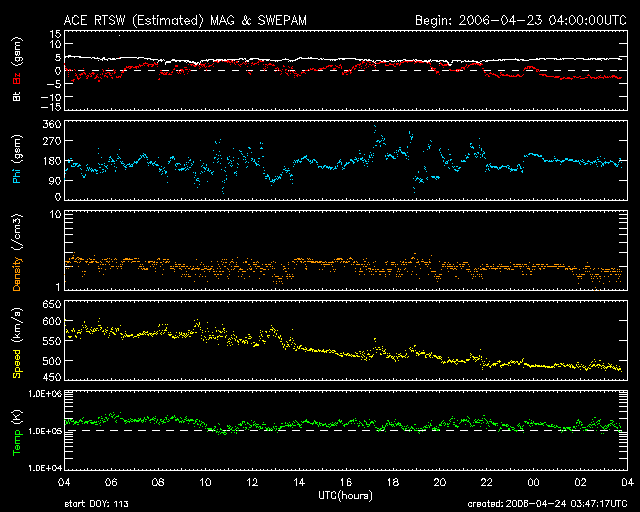Click the '18' hour tick label
The width and height of the screenshot is (640, 512).
pos(393,482)
